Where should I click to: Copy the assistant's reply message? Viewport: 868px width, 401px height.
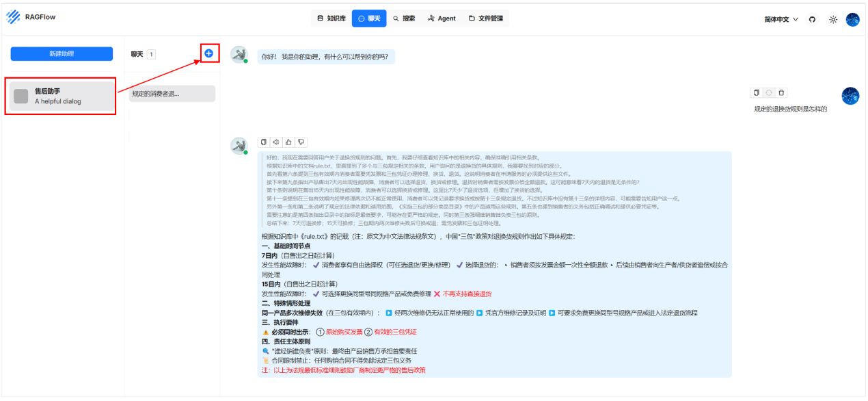pos(264,142)
